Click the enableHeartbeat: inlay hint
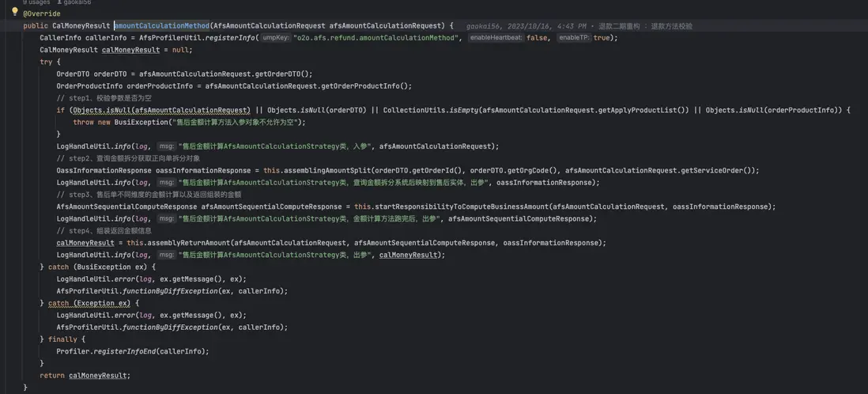Screen dimensions: 868x394 tap(496, 38)
